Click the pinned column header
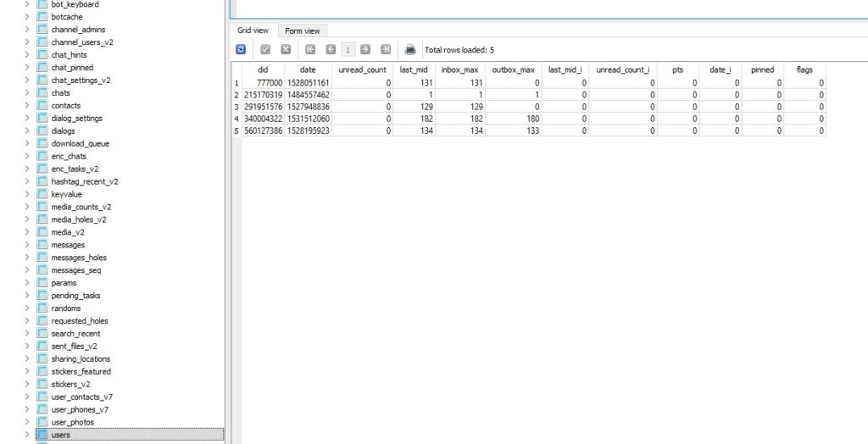Image resolution: width=868 pixels, height=444 pixels. (x=762, y=69)
